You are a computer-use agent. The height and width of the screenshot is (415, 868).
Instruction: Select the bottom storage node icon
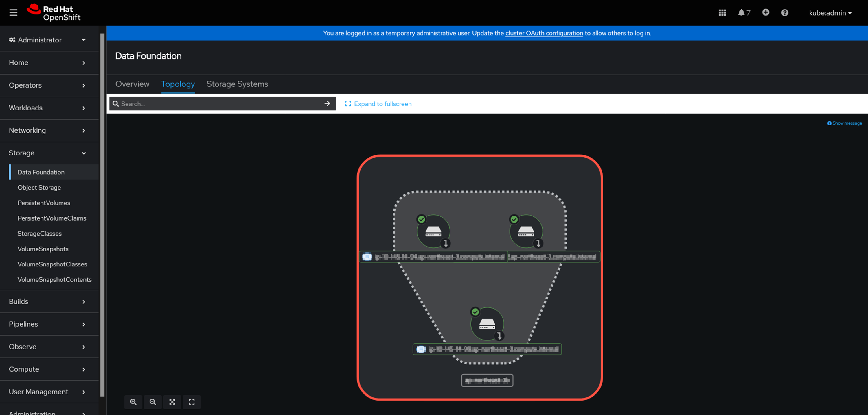[487, 324]
